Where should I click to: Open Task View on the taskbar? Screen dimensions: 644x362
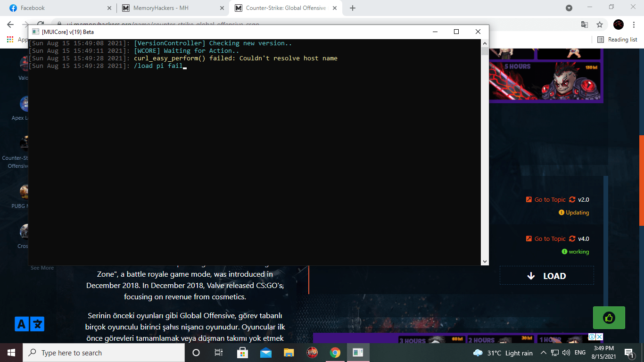[219, 353]
